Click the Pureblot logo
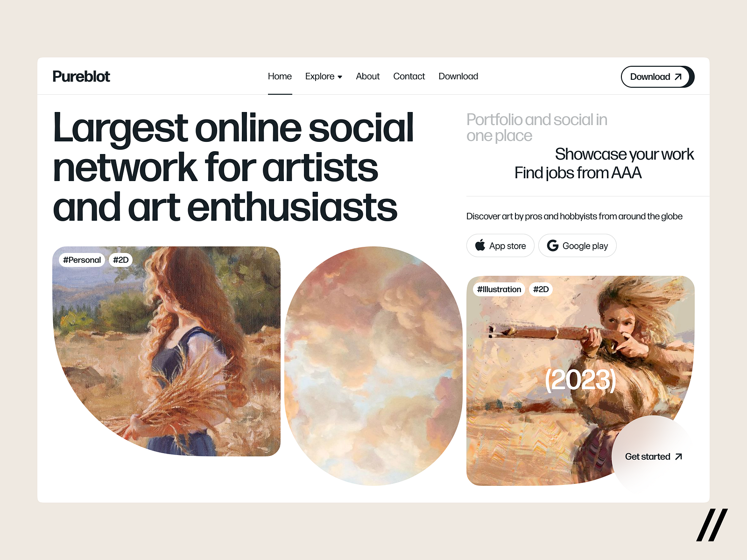 [81, 77]
